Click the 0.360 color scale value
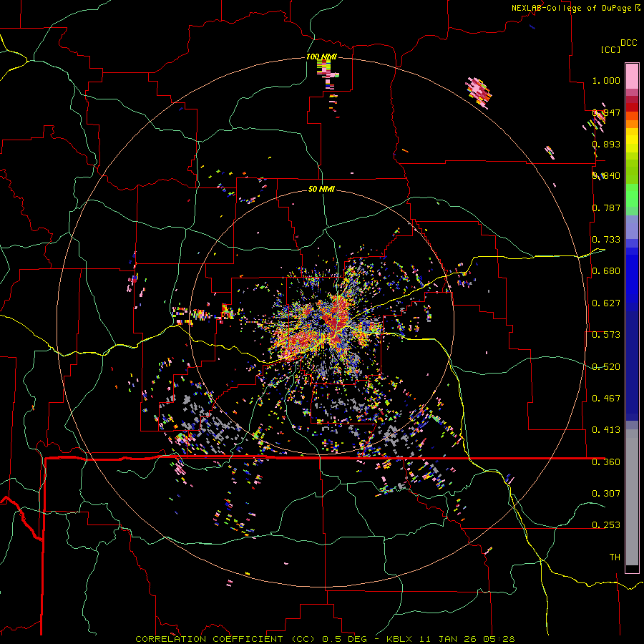This screenshot has height=644, width=644. pyautogui.click(x=606, y=462)
